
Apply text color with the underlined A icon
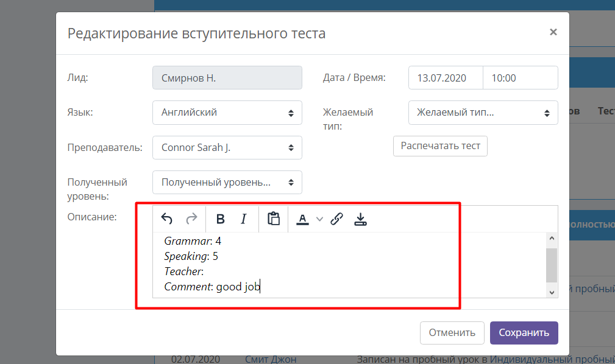[x=302, y=219]
